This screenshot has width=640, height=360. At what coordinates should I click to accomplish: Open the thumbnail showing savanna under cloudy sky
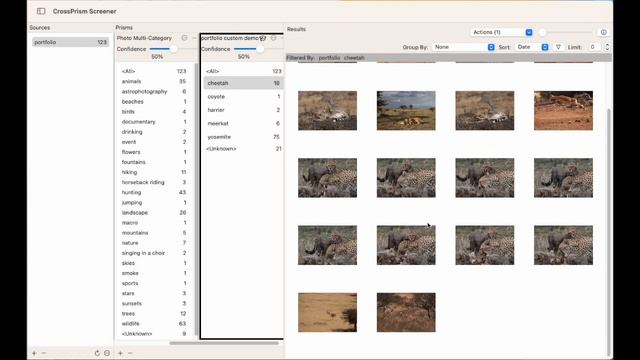click(406, 111)
